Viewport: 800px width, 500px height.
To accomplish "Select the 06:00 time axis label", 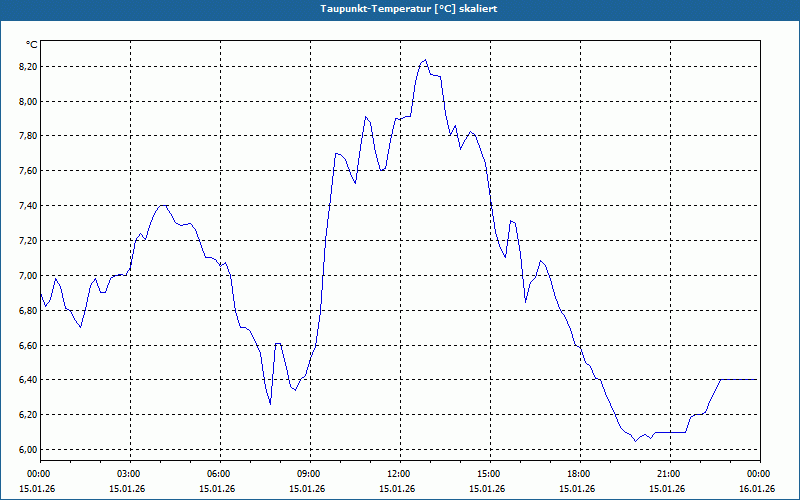I will click(x=220, y=474).
